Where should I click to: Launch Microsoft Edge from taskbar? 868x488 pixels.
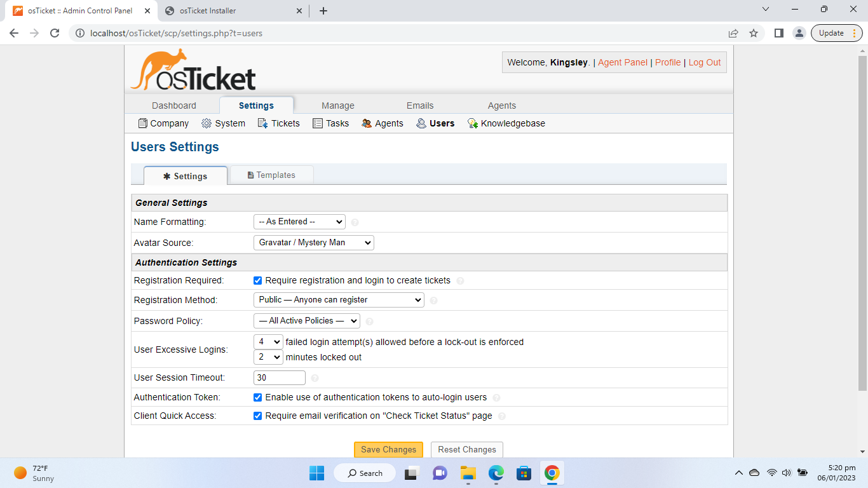[x=496, y=473]
